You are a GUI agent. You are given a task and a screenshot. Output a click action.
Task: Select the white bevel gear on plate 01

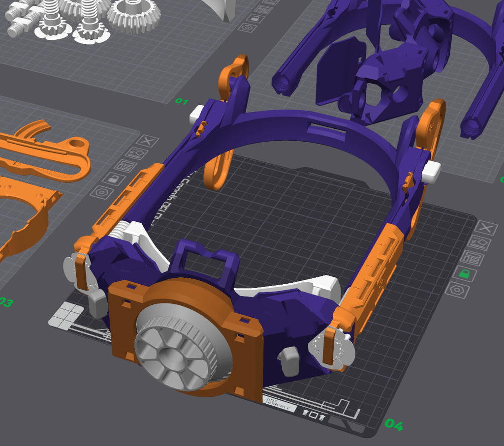134,16
